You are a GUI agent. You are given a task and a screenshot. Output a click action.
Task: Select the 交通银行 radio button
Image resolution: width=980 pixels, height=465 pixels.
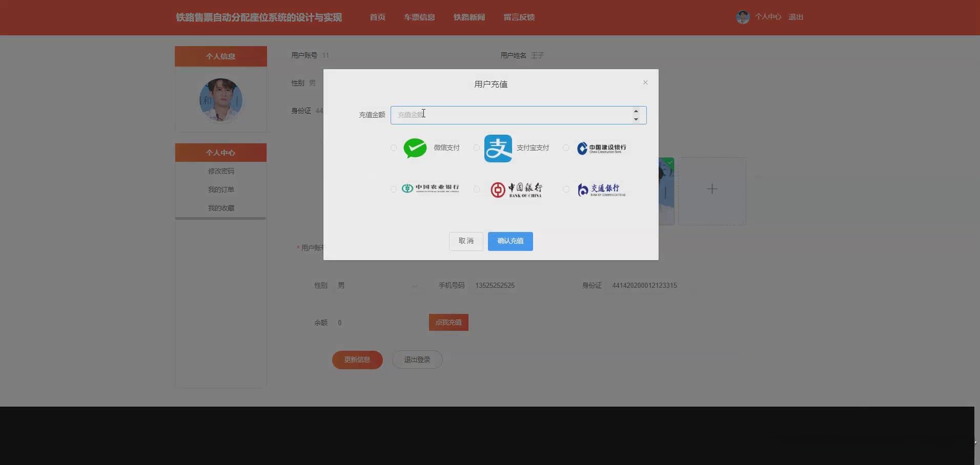pos(566,189)
